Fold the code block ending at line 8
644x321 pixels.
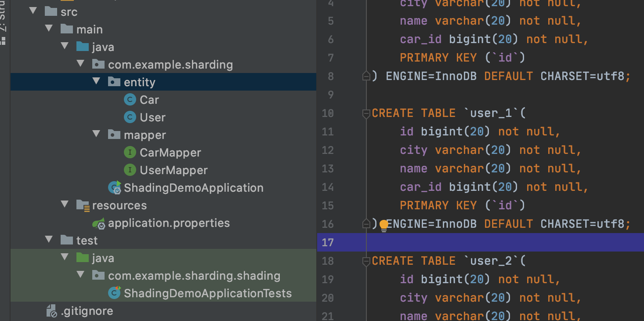tap(366, 77)
